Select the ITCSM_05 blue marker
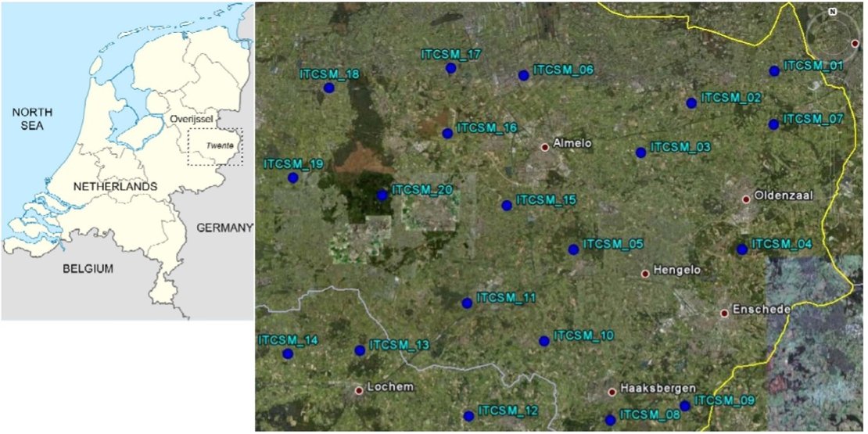 [573, 249]
